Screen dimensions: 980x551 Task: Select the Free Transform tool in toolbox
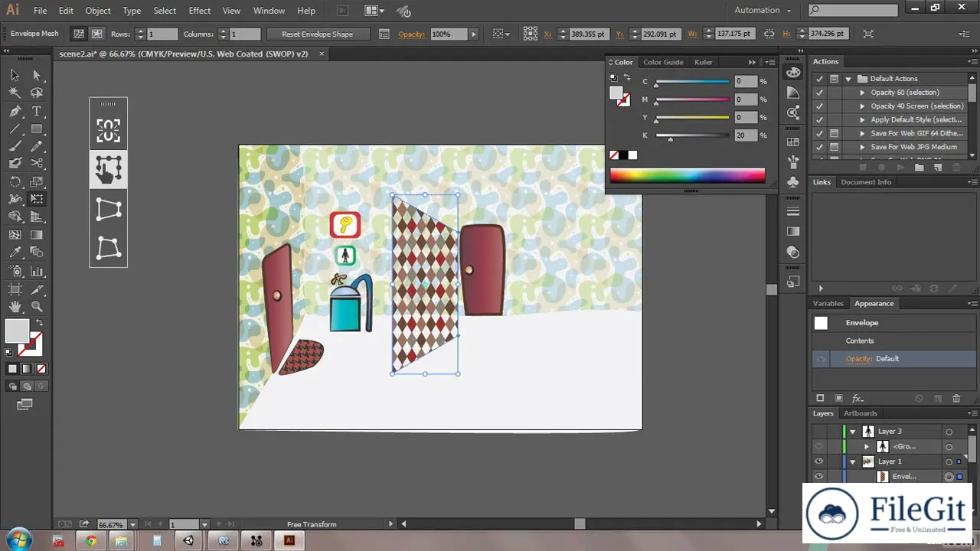click(36, 199)
